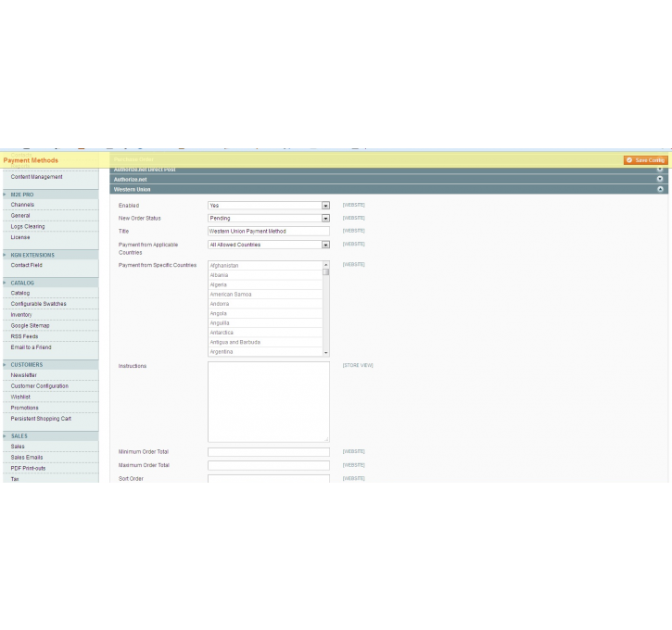Click the Save Config button
Image resolution: width=672 pixels, height=630 pixels.
645,160
